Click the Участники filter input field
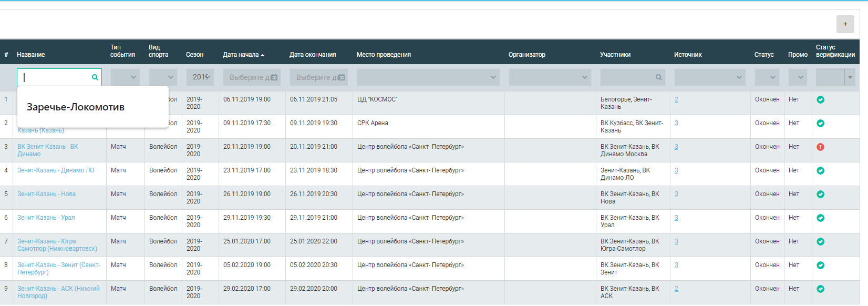Viewport: 868px width, 306px height. point(633,77)
